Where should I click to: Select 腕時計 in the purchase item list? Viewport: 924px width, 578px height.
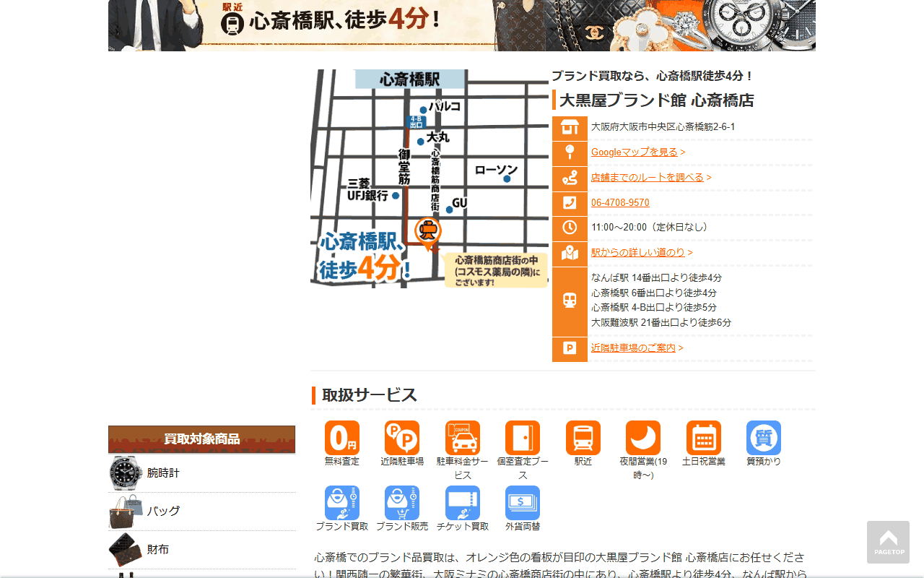point(163,473)
